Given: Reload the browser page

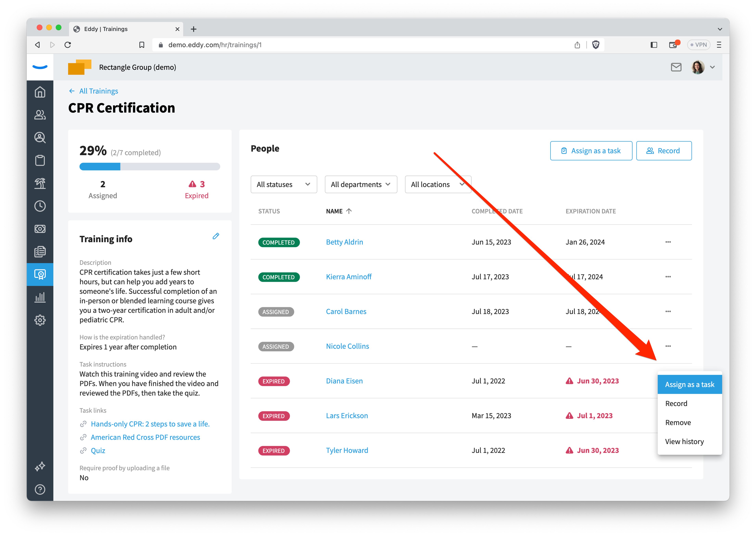Looking at the screenshot, I should click(x=68, y=45).
